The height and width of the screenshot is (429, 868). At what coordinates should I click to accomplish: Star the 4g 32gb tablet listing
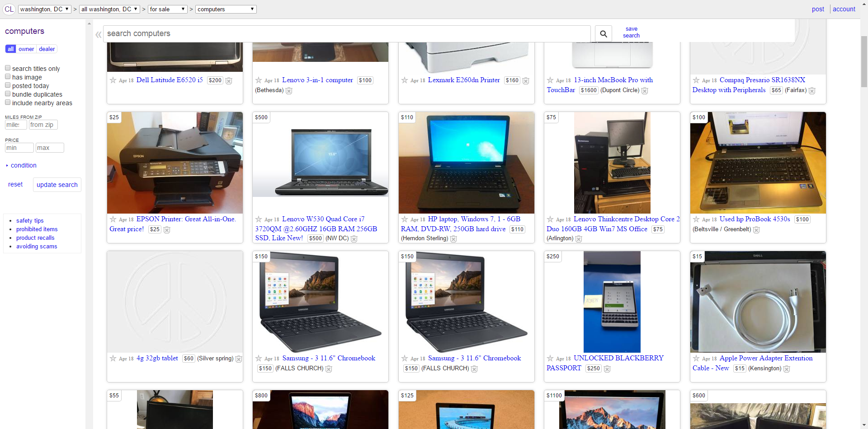pos(113,358)
